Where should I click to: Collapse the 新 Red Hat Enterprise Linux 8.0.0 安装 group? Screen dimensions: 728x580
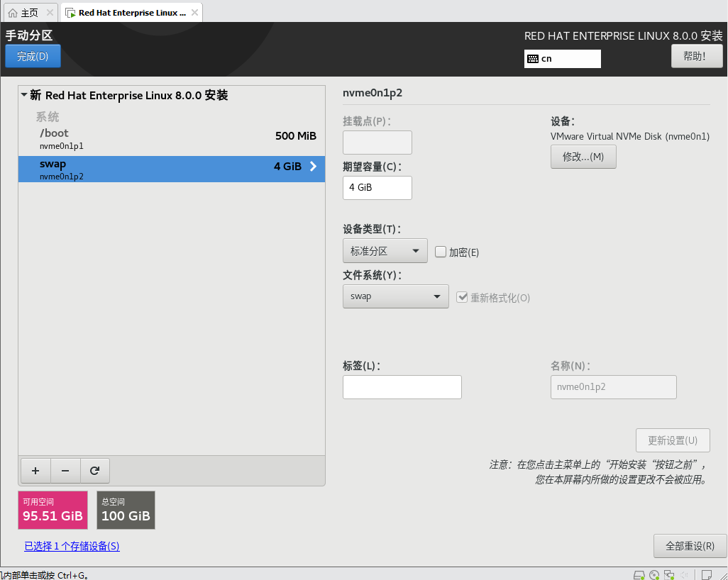pyautogui.click(x=24, y=94)
